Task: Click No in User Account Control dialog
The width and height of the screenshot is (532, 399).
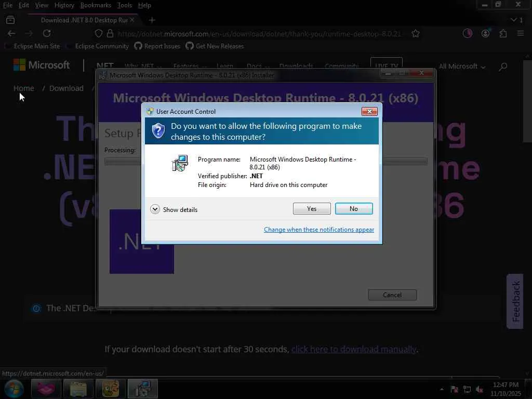Action: coord(353,209)
